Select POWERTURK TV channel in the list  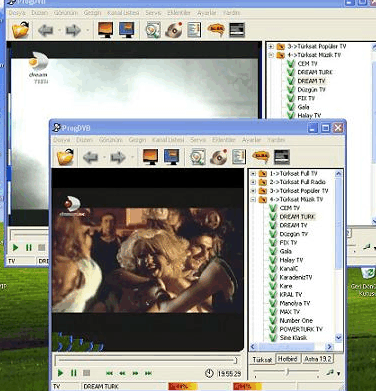[x=301, y=329]
